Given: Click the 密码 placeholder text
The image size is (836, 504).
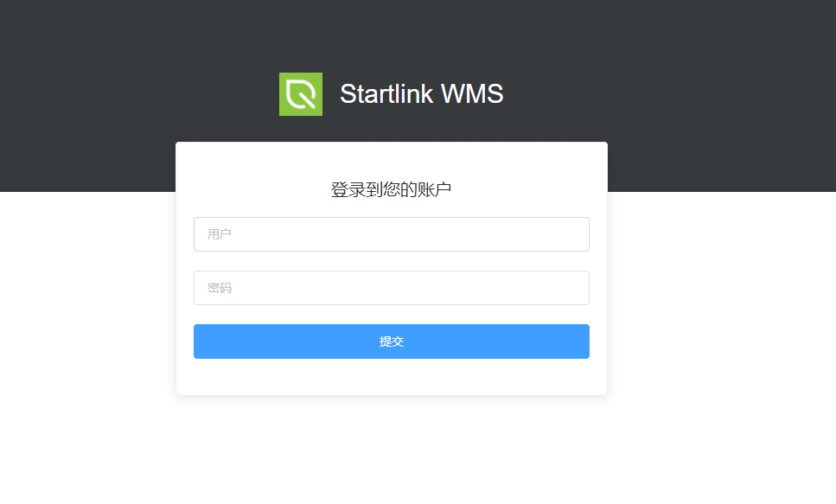Looking at the screenshot, I should pos(219,288).
